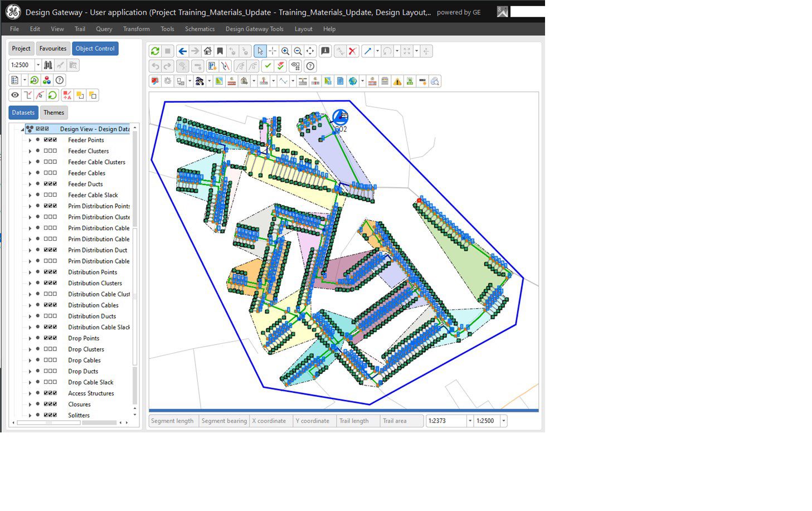
Task: Select the Object Control tab
Action: click(95, 48)
